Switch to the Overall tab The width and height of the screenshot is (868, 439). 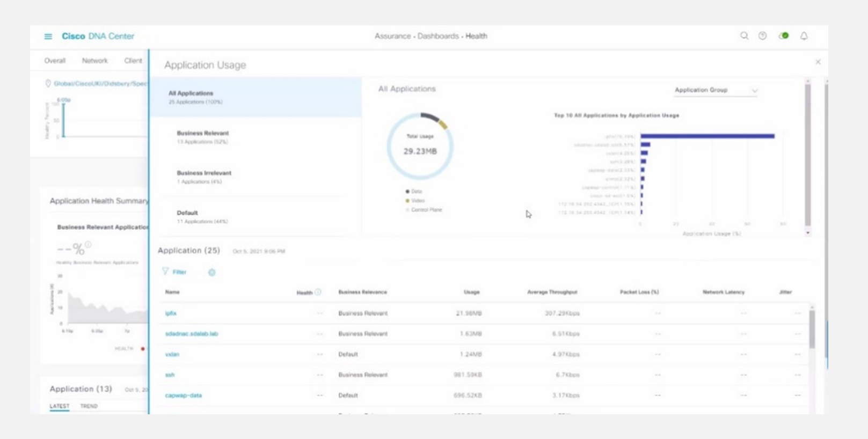55,61
